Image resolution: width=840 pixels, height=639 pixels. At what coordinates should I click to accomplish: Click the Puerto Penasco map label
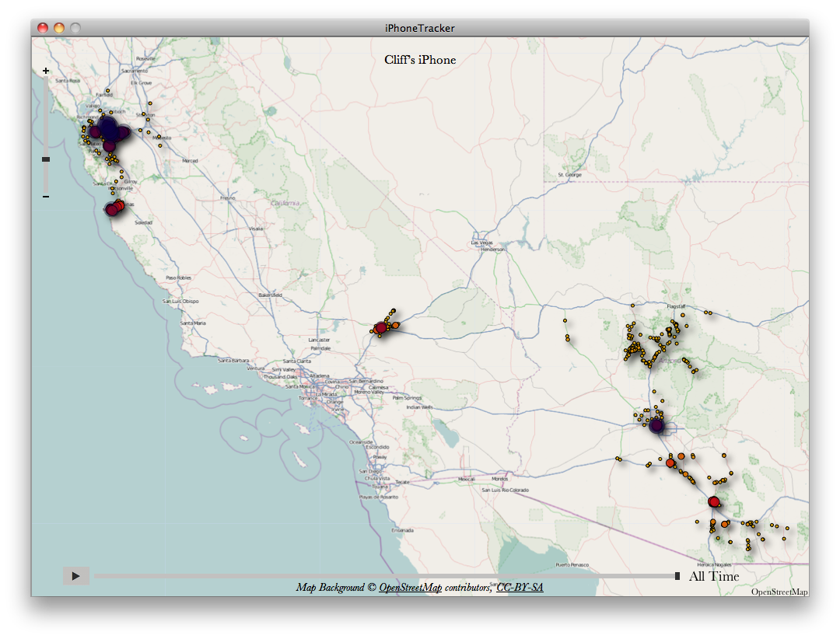[x=572, y=564]
